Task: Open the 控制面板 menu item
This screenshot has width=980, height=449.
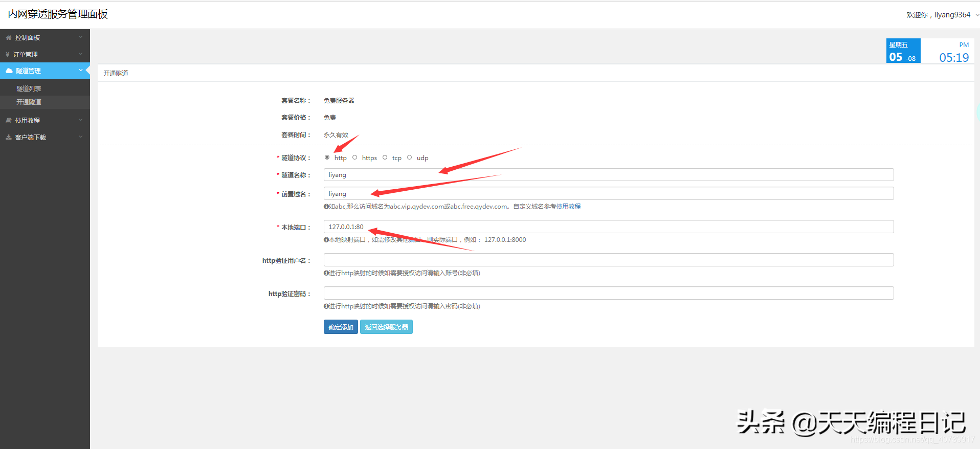Action: (45, 38)
